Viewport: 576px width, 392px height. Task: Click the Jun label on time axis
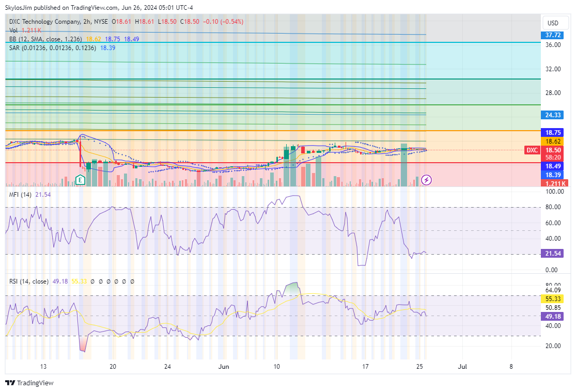tap(224, 367)
